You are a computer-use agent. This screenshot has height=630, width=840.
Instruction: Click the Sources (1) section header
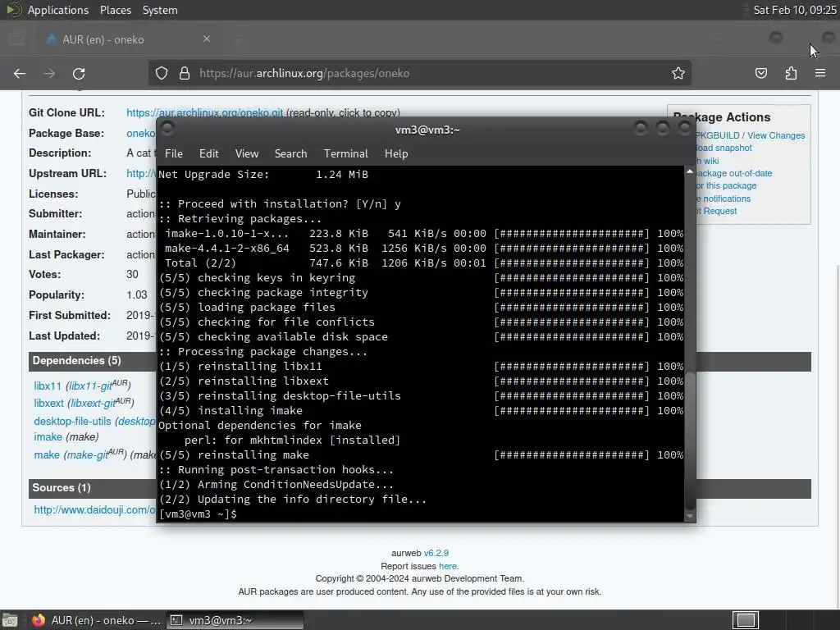pos(62,487)
